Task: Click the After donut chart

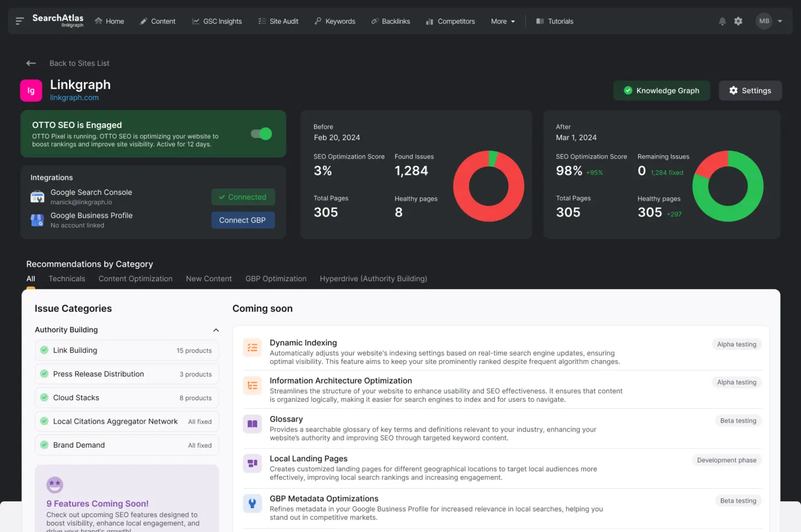Action: pyautogui.click(x=728, y=186)
